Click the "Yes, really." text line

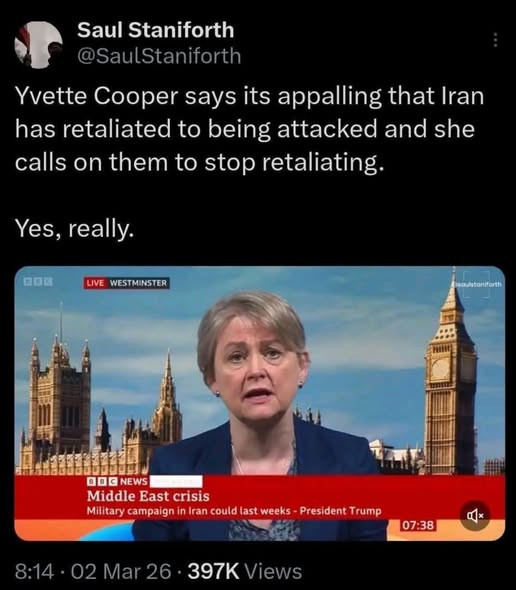coord(75,229)
